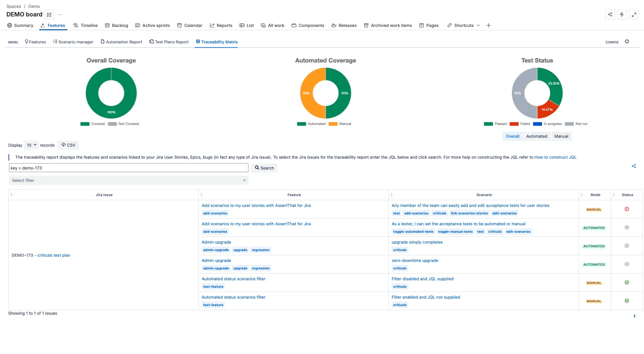Image resolution: width=644 pixels, height=354 pixels.
Task: Select Manual test status view
Action: click(x=561, y=137)
